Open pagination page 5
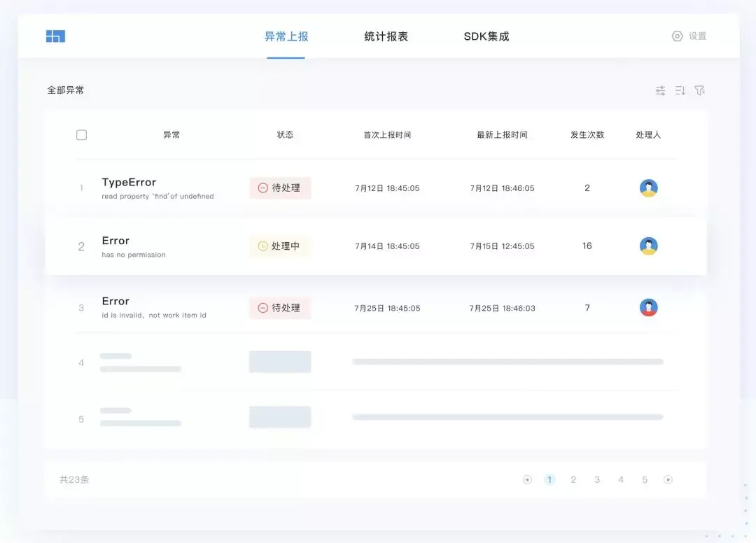 [644, 479]
